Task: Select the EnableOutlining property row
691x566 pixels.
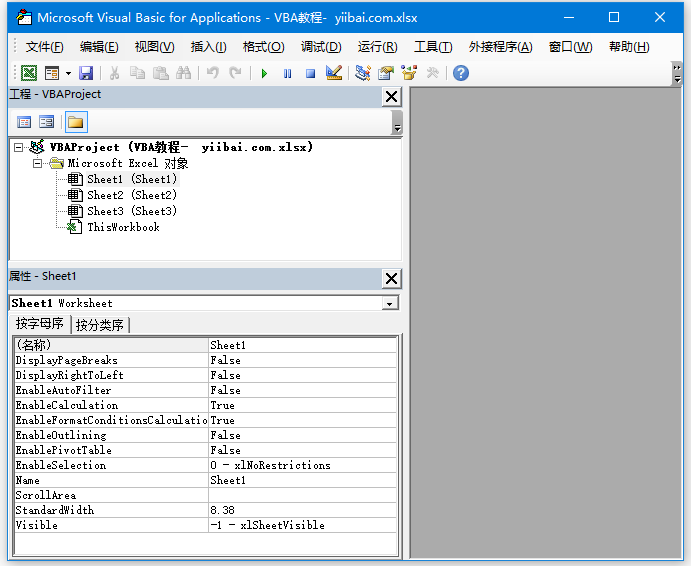Action: pyautogui.click(x=205, y=435)
